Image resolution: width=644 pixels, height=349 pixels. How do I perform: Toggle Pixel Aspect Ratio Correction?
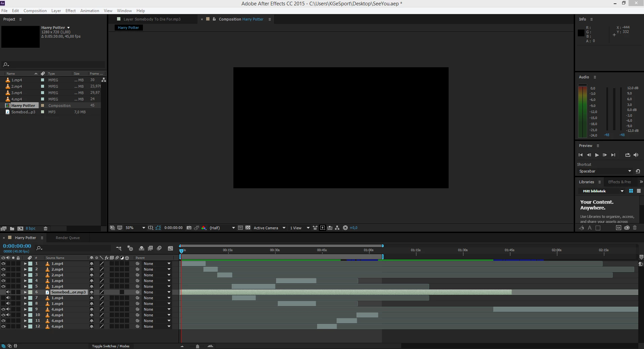315,228
